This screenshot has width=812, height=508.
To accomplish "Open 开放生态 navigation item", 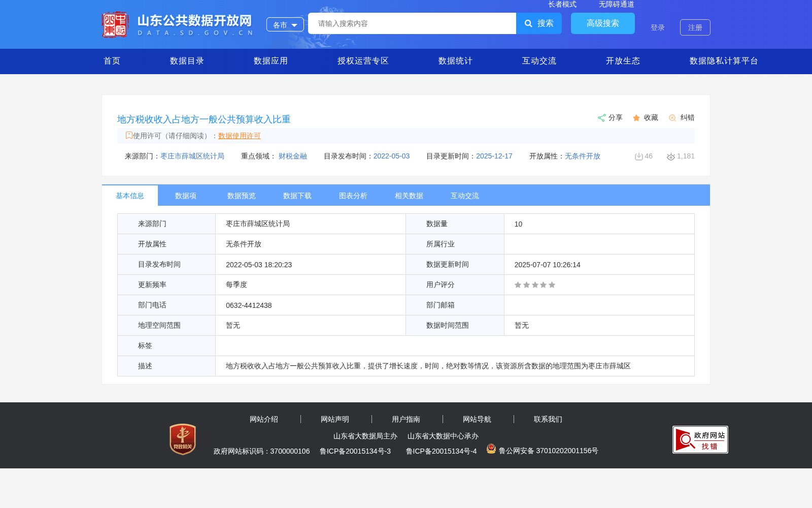I will (623, 61).
